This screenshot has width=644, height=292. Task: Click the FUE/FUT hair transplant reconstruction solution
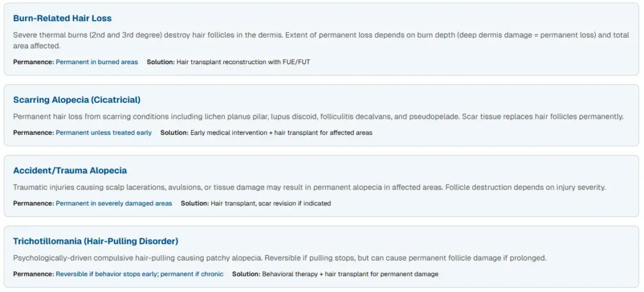tap(252, 62)
